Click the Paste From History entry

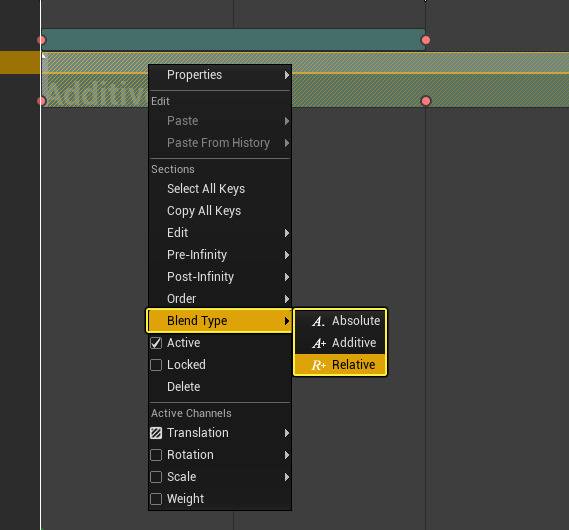point(220,143)
